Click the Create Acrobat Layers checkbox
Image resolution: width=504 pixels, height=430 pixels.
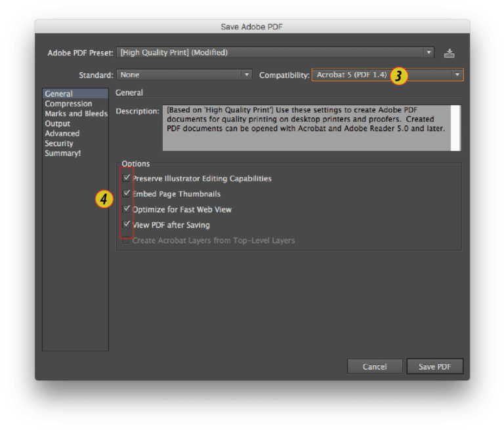point(126,241)
